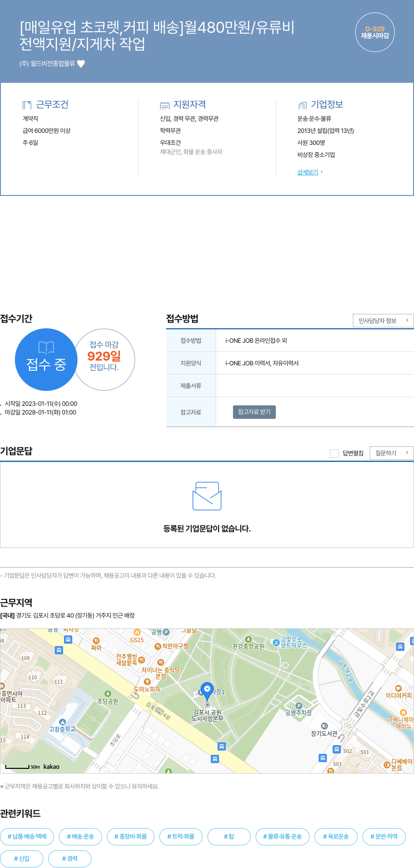
Task: Click the 참고자료 받기 button
Action: pos(254,412)
